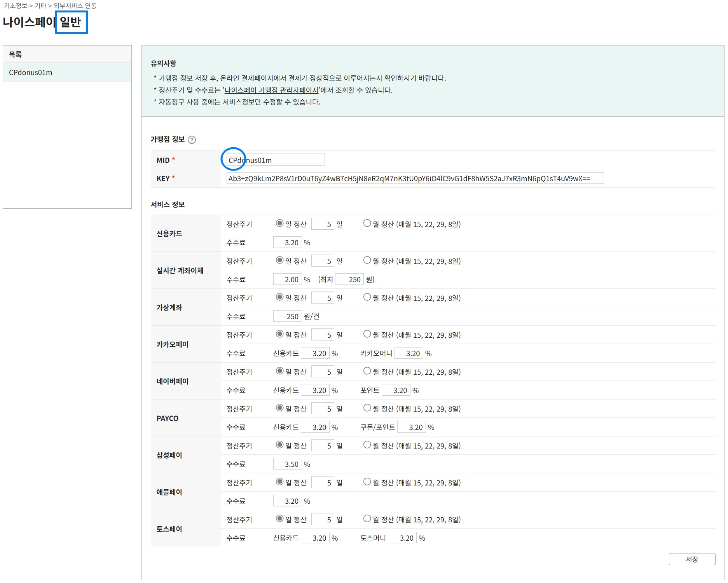
Task: Select 월 정산 for PAYCO
Action: 367,408
